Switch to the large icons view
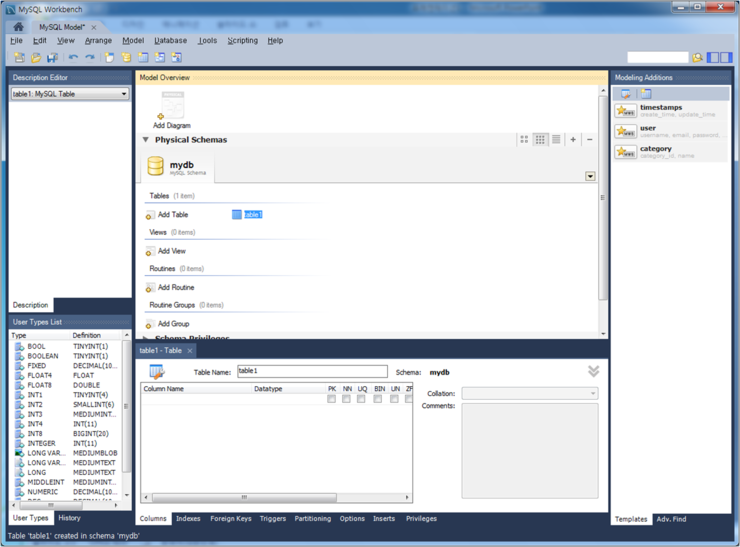Screen dimensions: 740x547 click(524, 139)
